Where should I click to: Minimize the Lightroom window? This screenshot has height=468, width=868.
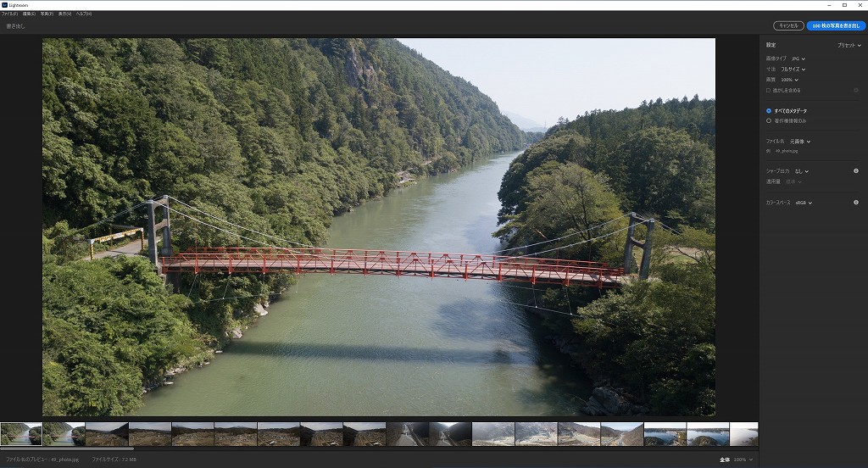(829, 5)
